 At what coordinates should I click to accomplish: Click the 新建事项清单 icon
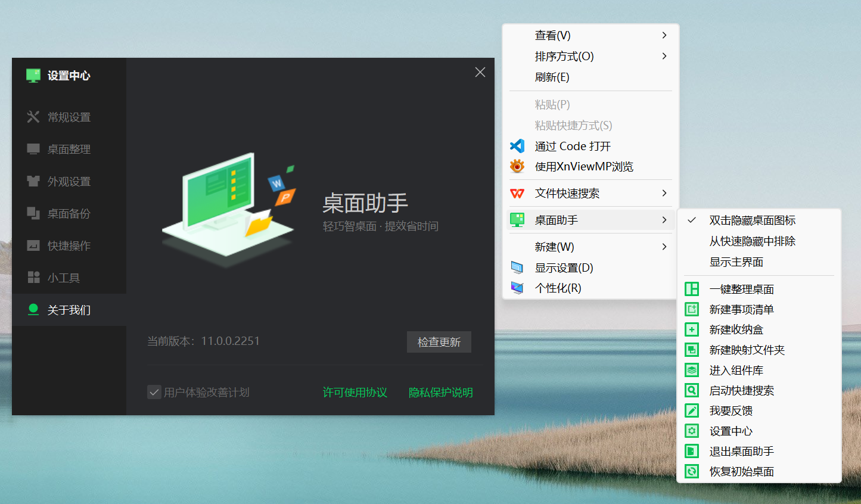point(692,310)
